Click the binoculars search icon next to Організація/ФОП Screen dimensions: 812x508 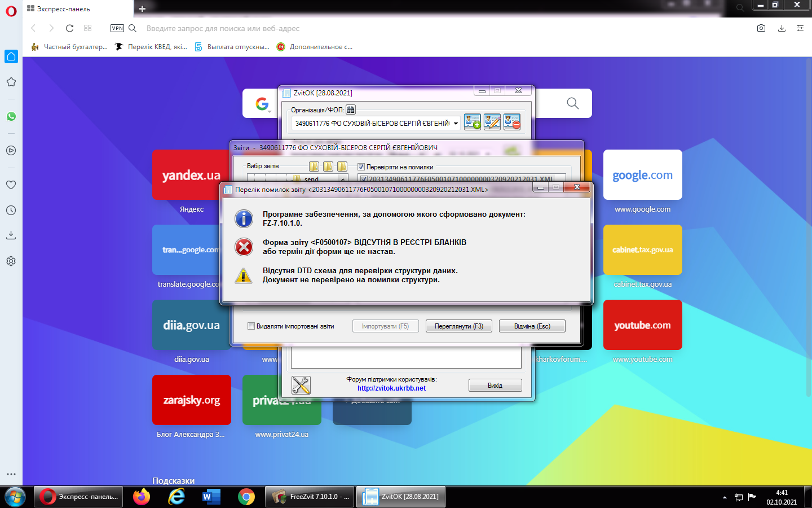pyautogui.click(x=351, y=110)
